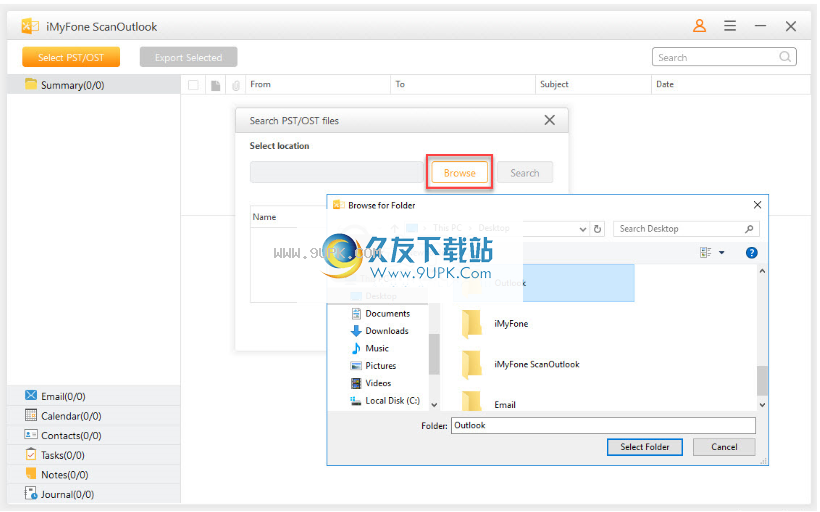This screenshot has height=512, width=820.
Task: Click the Browse button
Action: pyautogui.click(x=460, y=173)
